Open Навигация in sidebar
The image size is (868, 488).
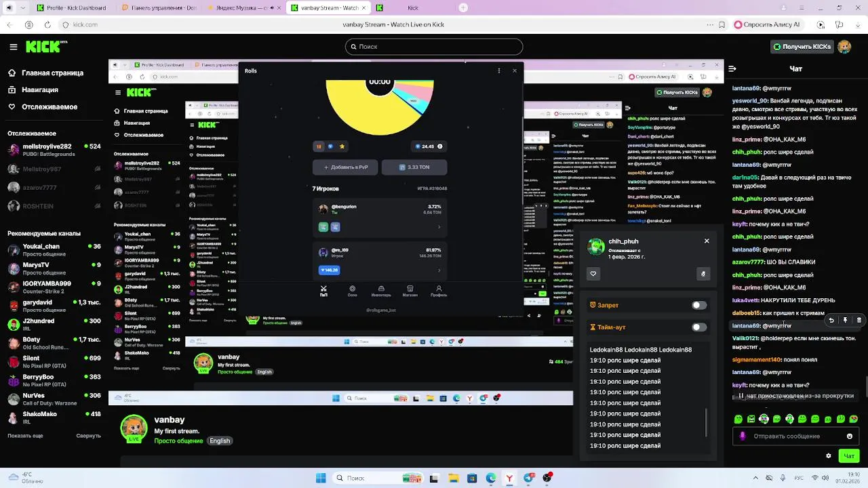[x=33, y=90]
